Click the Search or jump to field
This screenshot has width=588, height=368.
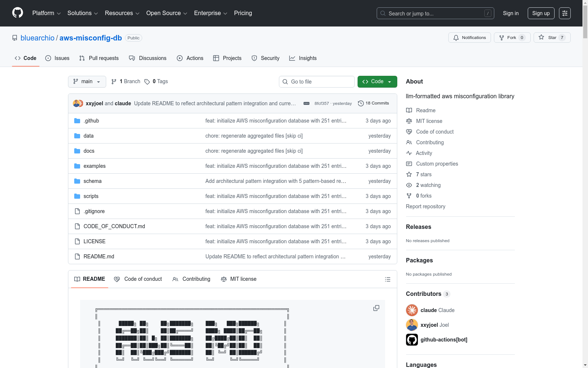tap(435, 13)
